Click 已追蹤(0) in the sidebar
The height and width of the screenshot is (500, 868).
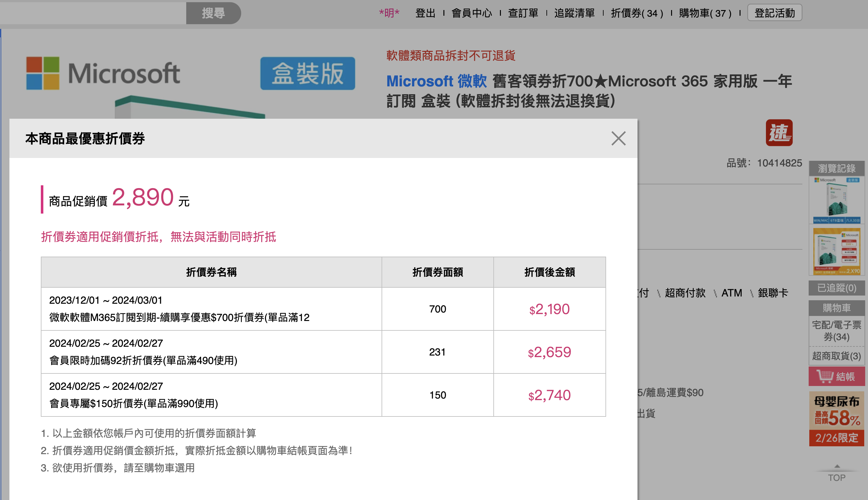836,288
